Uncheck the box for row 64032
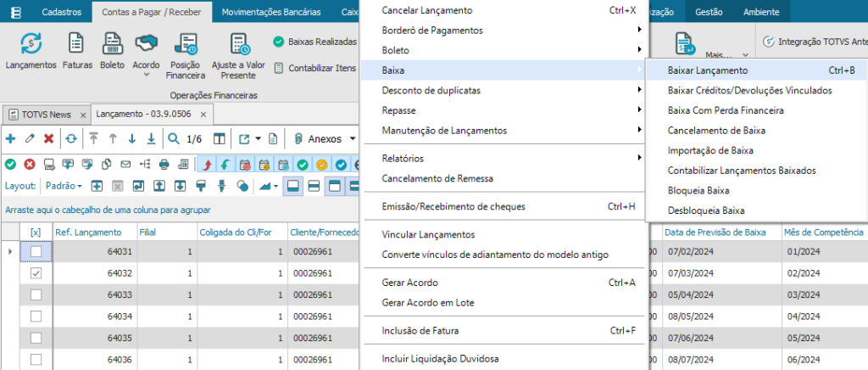868x370 pixels. point(36,273)
